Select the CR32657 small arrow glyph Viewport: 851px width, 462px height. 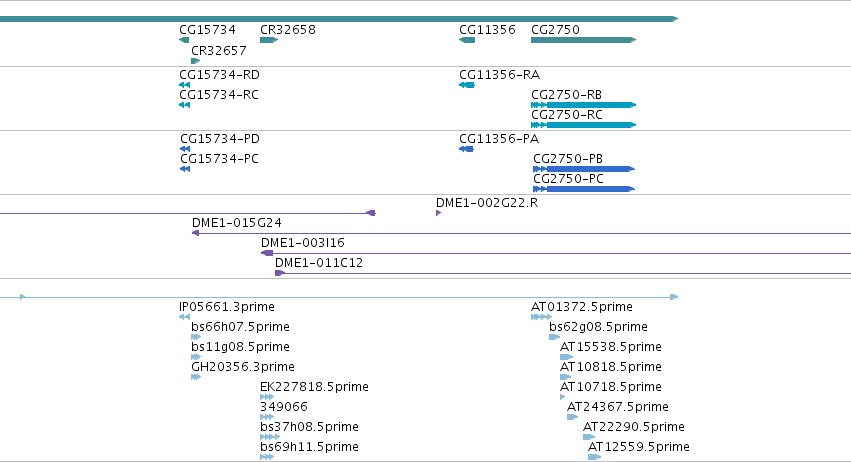pos(196,61)
